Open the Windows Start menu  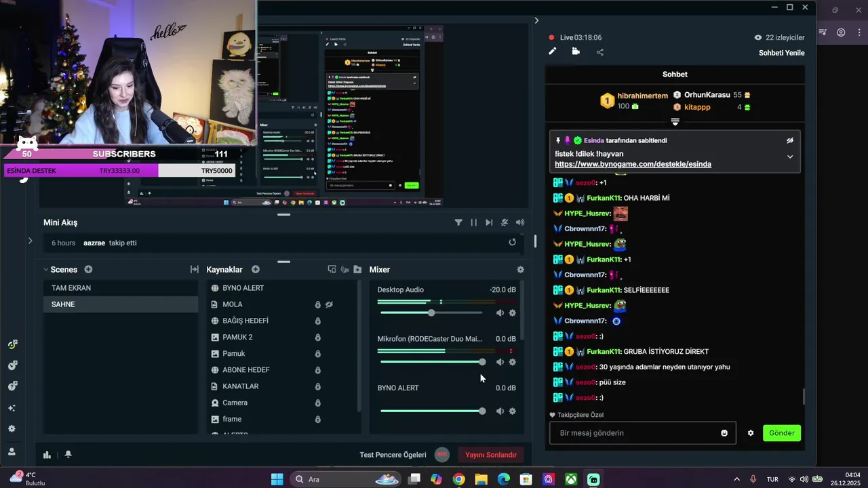(x=277, y=479)
